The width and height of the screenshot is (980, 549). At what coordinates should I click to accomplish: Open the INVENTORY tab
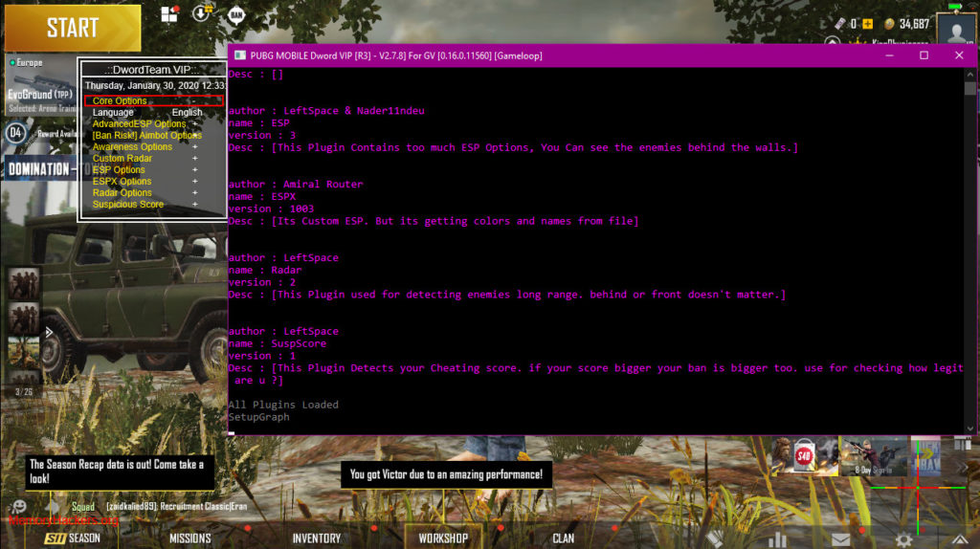click(x=316, y=538)
